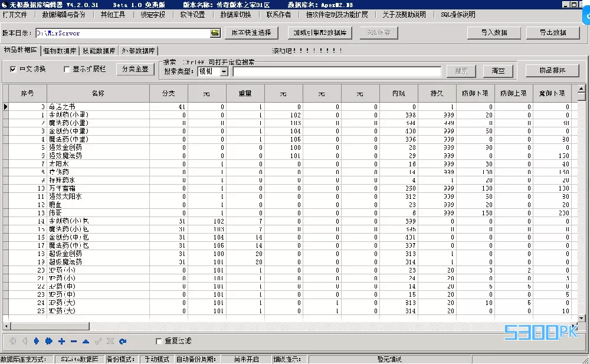Open the 搜索类型 dropdown arrow
The width and height of the screenshot is (590, 364).
tap(224, 71)
